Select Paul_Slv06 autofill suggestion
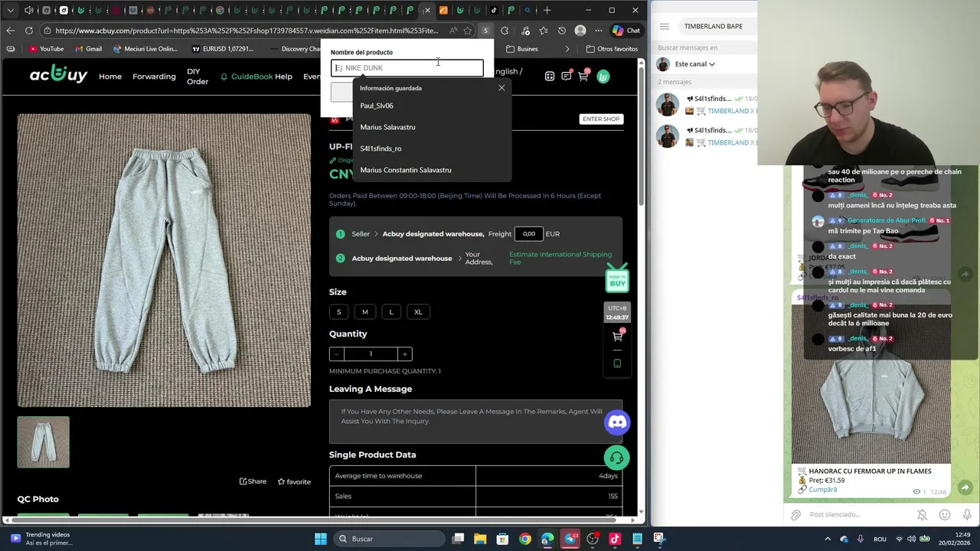This screenshot has width=980, height=551. [x=430, y=106]
